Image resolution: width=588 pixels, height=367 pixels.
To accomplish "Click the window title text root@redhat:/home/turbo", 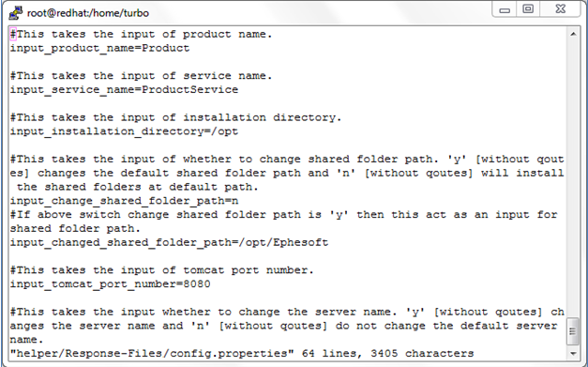I will tap(88, 13).
